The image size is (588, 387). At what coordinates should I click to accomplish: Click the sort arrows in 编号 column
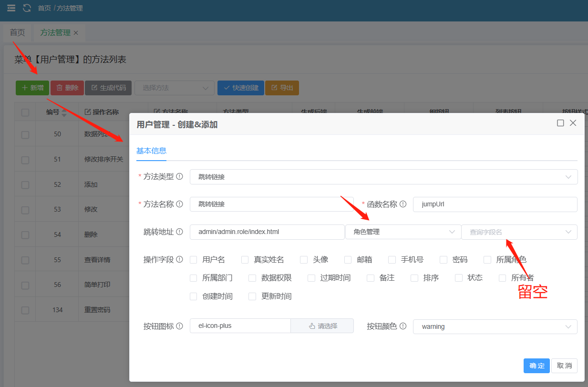tap(64, 112)
